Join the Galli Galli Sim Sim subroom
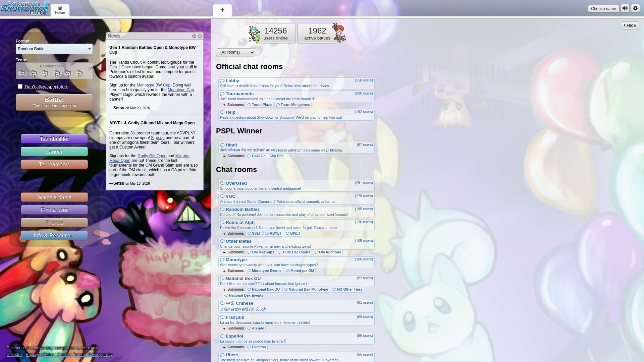 pos(265,156)
